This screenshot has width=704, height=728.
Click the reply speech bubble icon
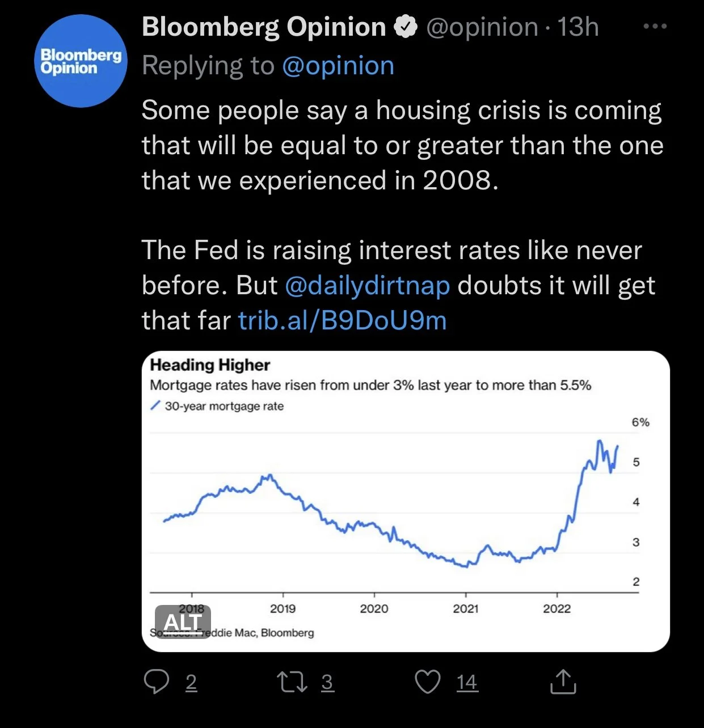coord(157,682)
